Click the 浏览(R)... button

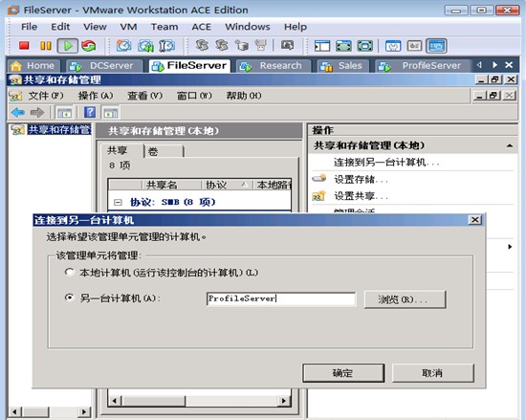pyautogui.click(x=405, y=298)
